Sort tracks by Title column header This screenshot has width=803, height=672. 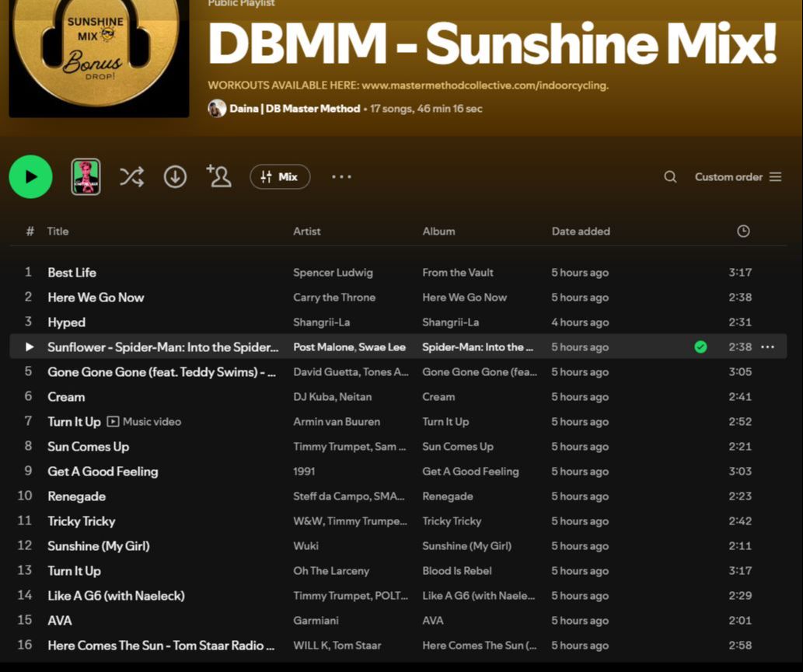tap(58, 232)
